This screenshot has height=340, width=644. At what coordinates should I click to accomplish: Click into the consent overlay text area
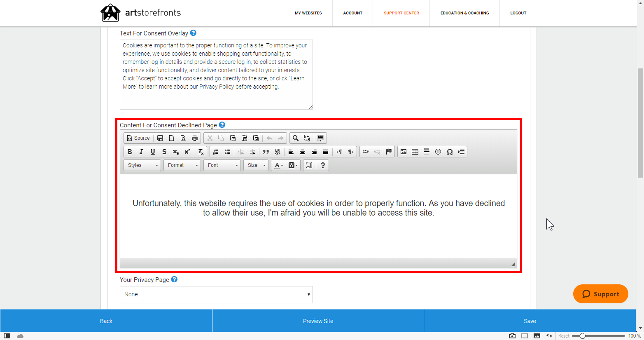[216, 75]
